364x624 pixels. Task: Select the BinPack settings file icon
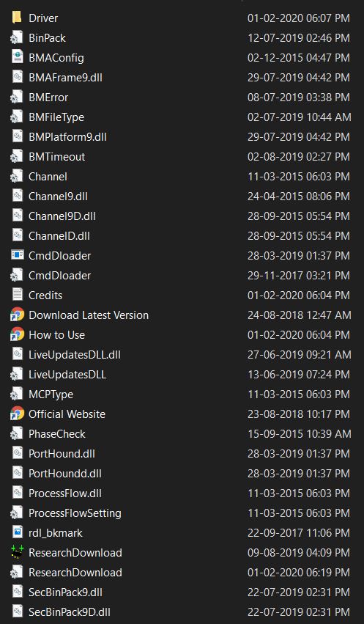point(17,38)
